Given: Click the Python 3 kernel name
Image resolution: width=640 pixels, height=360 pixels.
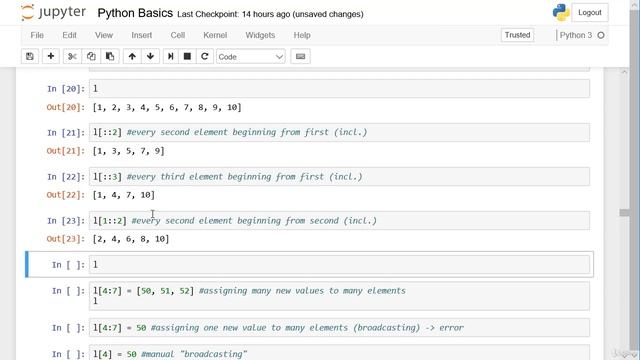Looking at the screenshot, I should click(x=576, y=35).
